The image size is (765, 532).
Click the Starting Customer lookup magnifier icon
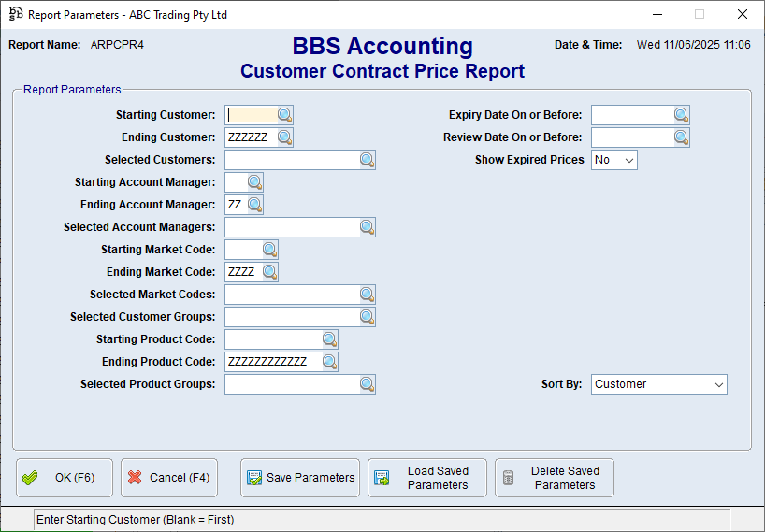click(284, 115)
